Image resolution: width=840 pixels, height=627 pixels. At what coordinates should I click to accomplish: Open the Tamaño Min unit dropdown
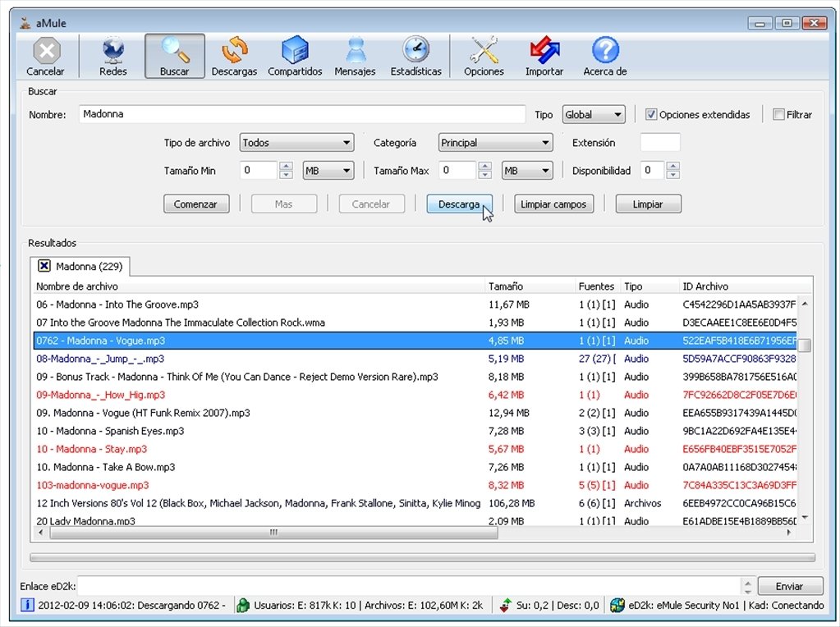tap(328, 171)
